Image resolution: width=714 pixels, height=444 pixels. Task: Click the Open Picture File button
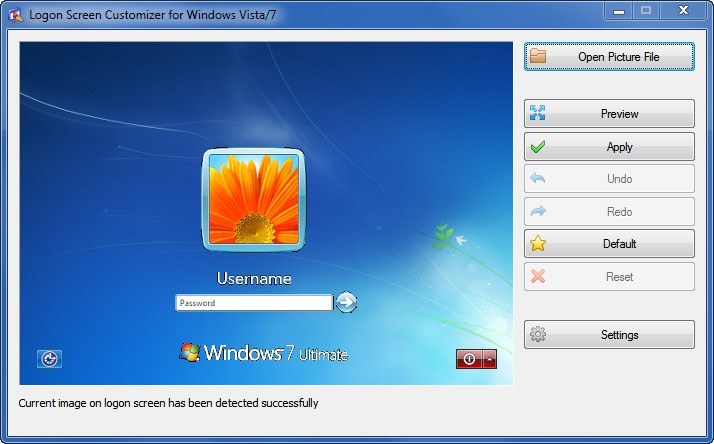click(609, 56)
